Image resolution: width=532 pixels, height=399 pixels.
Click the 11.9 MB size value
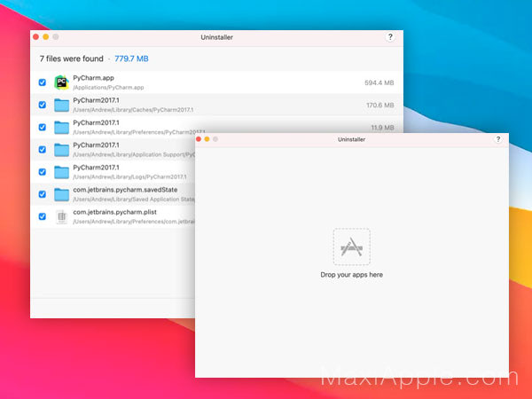point(382,128)
